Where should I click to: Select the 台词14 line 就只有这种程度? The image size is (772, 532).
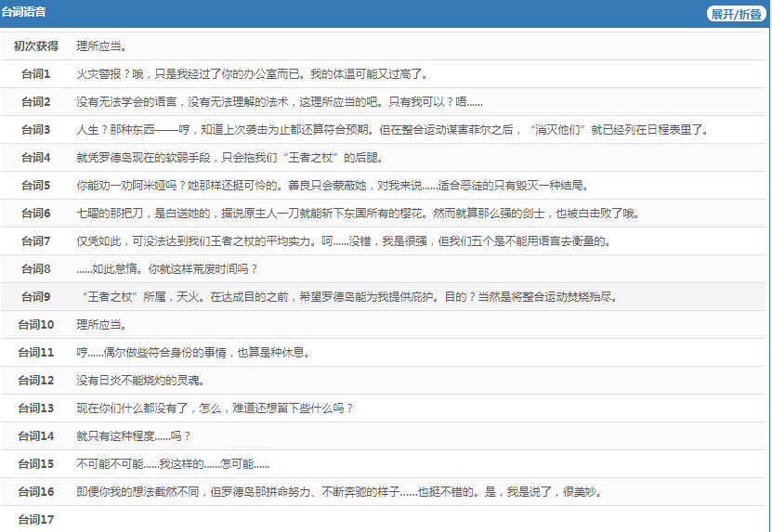pyautogui.click(x=133, y=436)
